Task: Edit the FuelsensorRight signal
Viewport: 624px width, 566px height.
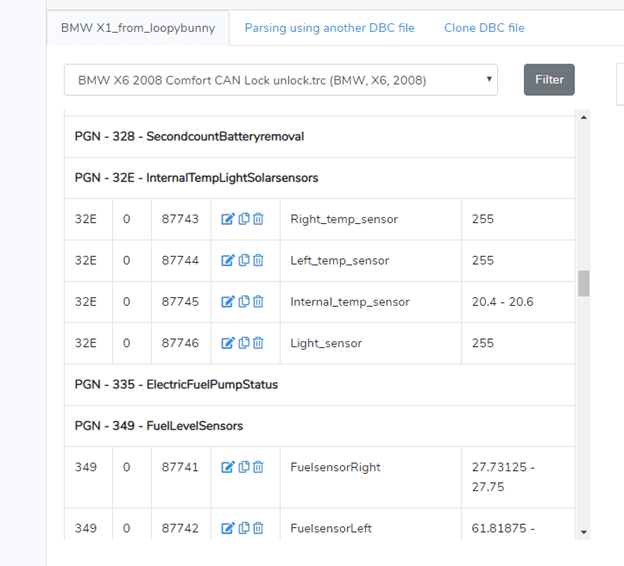Action: tap(227, 467)
